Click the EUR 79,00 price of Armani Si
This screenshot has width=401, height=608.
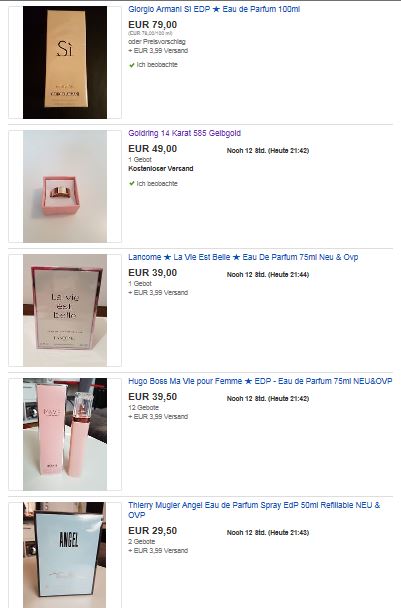tap(152, 25)
